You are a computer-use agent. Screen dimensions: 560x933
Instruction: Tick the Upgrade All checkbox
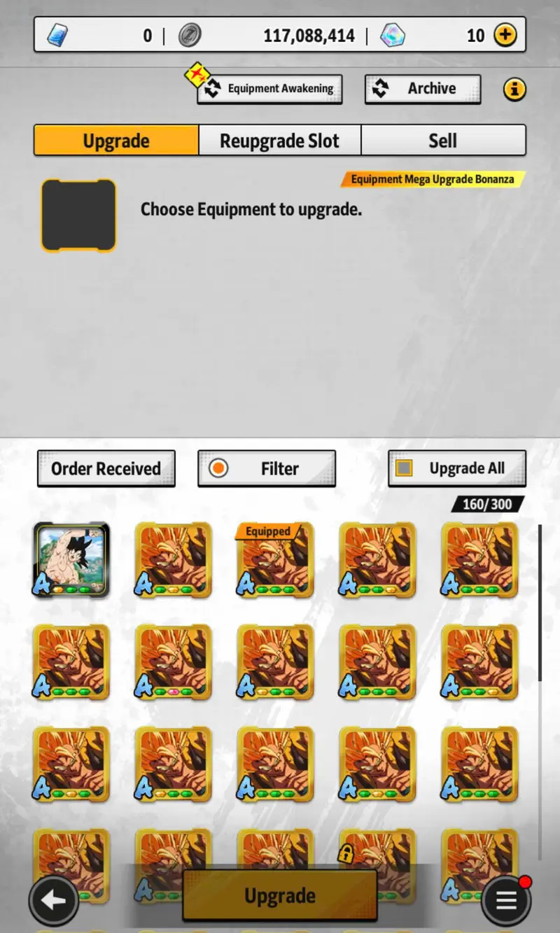pyautogui.click(x=404, y=468)
